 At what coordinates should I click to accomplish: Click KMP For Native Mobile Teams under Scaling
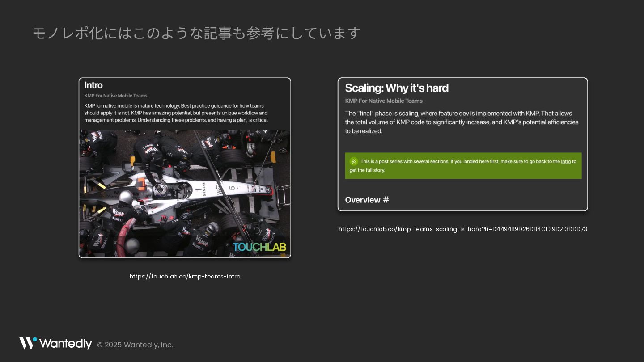click(x=384, y=101)
